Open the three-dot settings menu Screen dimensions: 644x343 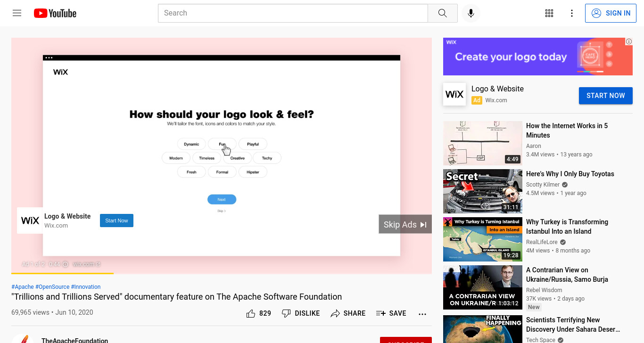[572, 13]
